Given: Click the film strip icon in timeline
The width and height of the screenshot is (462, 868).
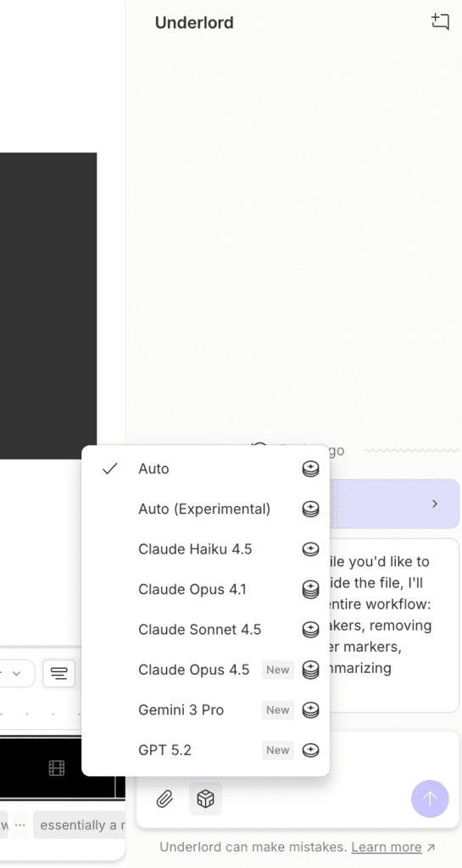Looking at the screenshot, I should point(57,768).
